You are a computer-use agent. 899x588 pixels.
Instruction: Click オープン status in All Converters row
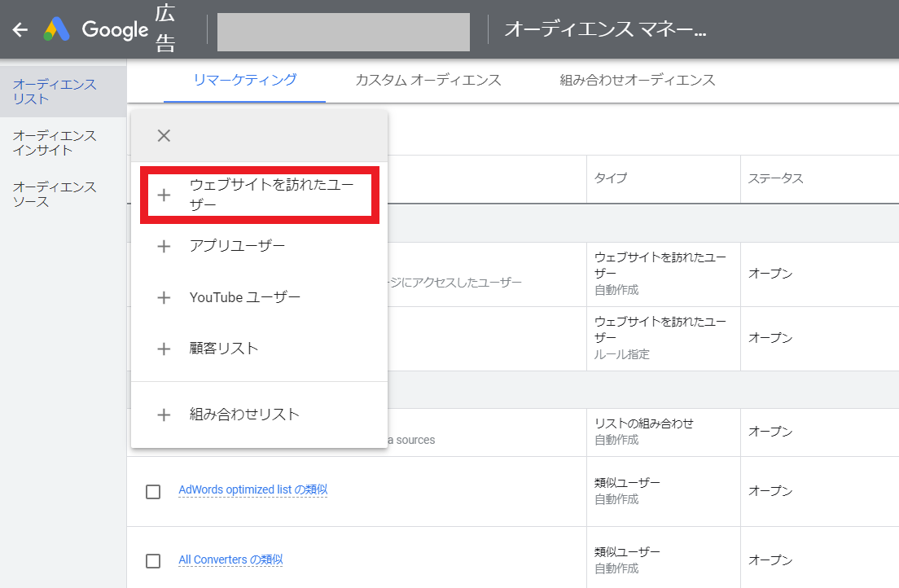coord(770,559)
